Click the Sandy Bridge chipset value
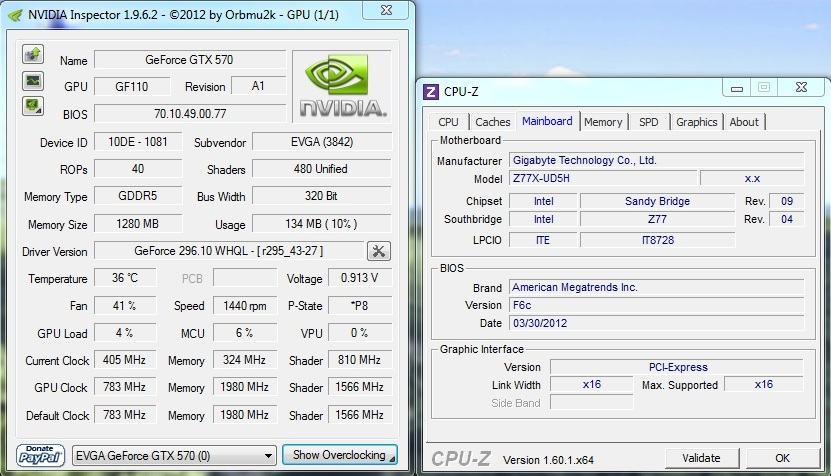The height and width of the screenshot is (476, 831). (x=658, y=201)
